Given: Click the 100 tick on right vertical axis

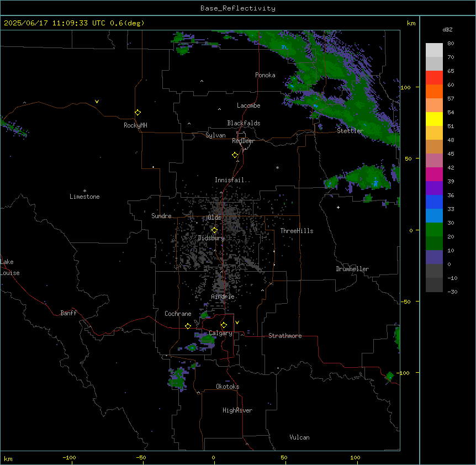Looking at the screenshot, I should pos(405,87).
